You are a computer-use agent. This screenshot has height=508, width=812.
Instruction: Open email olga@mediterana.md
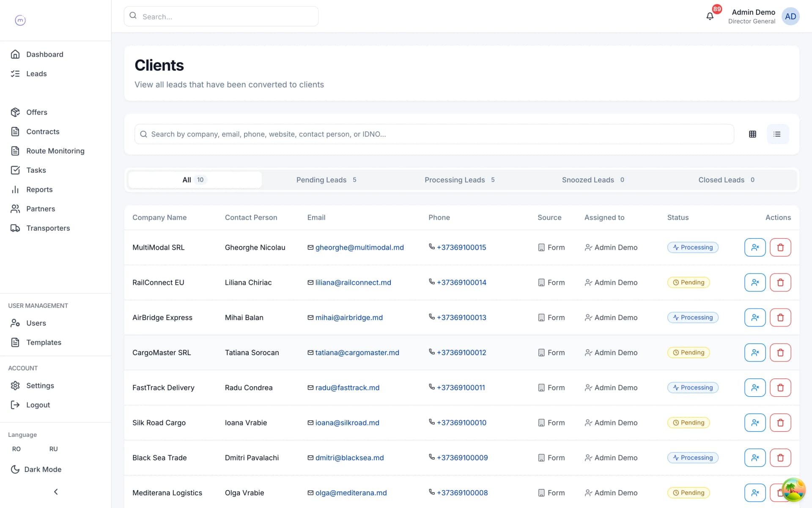click(x=351, y=493)
